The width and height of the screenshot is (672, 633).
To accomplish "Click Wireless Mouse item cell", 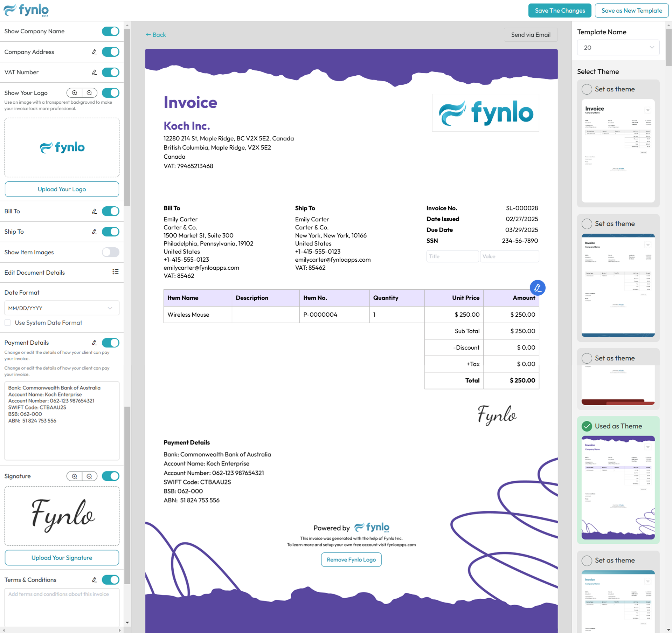I will coord(198,315).
